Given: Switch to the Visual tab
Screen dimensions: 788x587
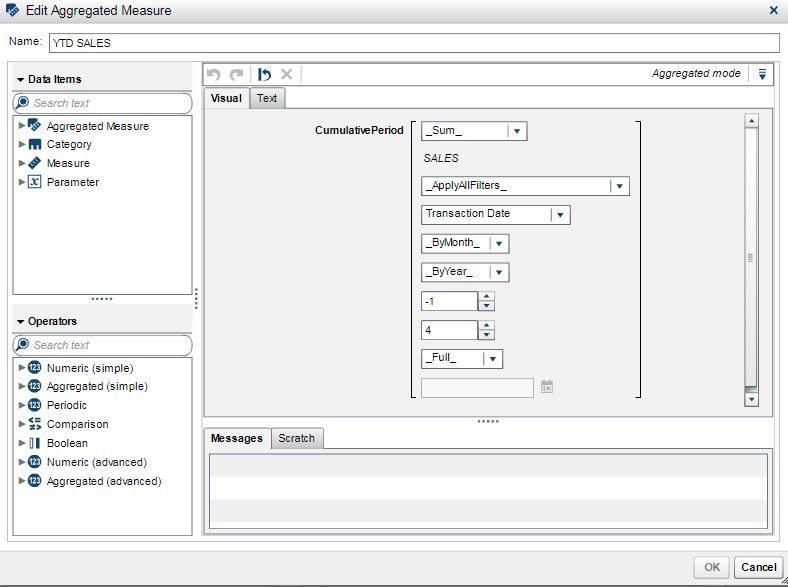Looking at the screenshot, I should [226, 98].
